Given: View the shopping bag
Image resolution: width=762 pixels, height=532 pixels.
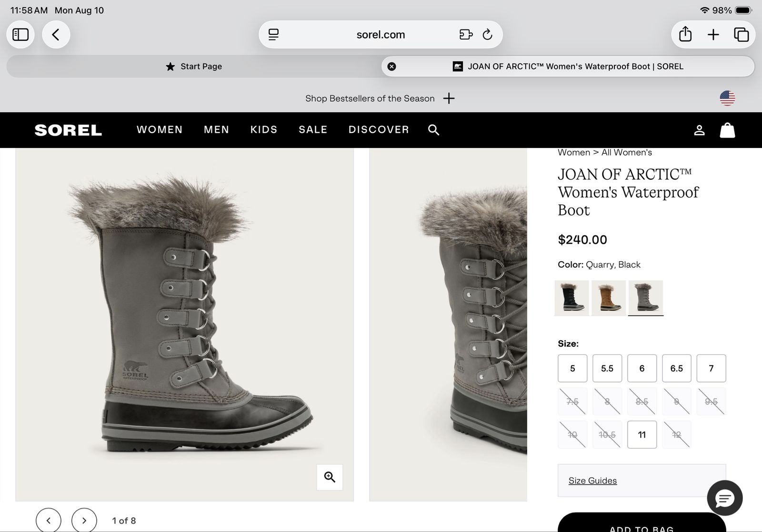Looking at the screenshot, I should [727, 130].
